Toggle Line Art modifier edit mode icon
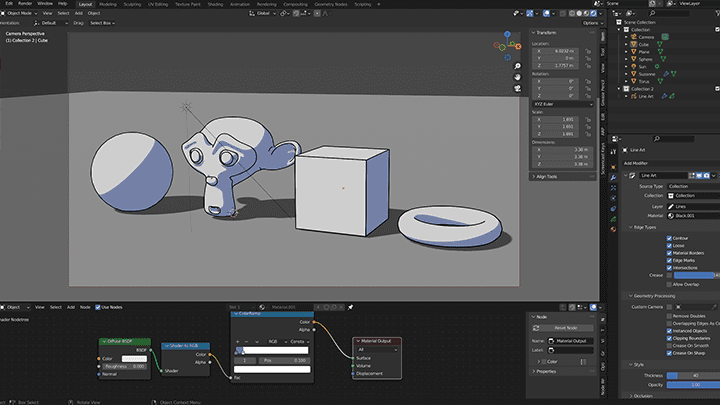 [x=692, y=175]
